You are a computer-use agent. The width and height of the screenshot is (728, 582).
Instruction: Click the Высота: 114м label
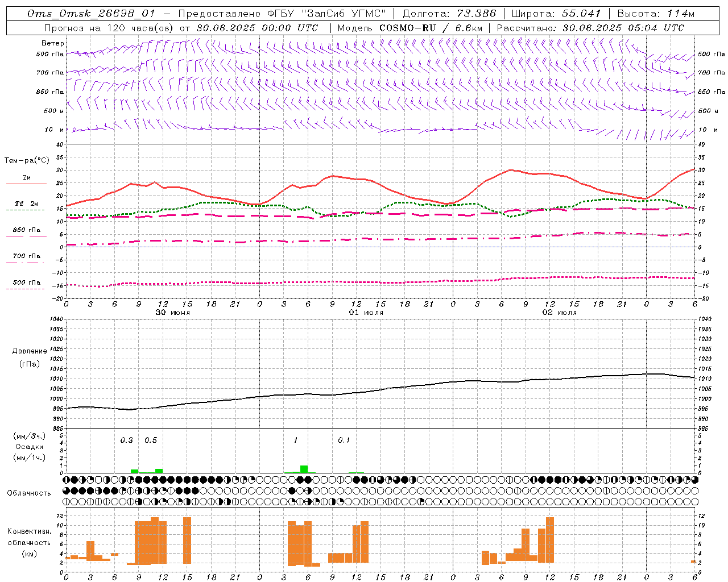click(656, 14)
